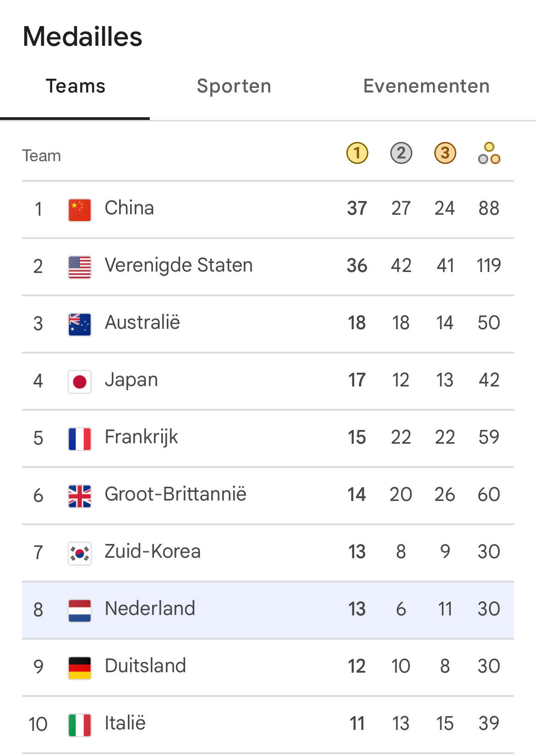The height and width of the screenshot is (756, 536).
Task: Select the highlighted Nederland row
Action: [268, 610]
